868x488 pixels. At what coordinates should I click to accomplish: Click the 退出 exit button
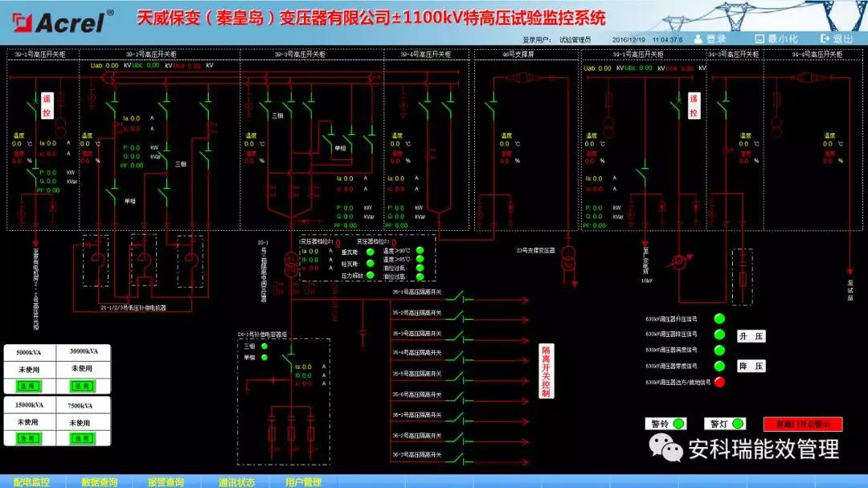(x=837, y=39)
